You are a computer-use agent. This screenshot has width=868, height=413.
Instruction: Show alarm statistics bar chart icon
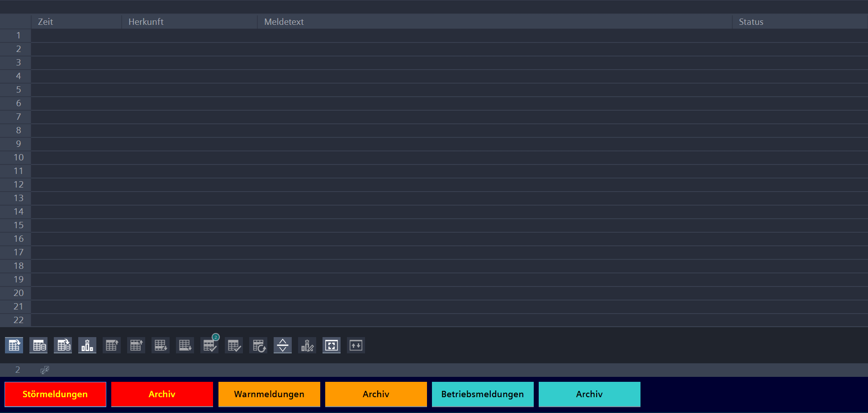[87, 346]
